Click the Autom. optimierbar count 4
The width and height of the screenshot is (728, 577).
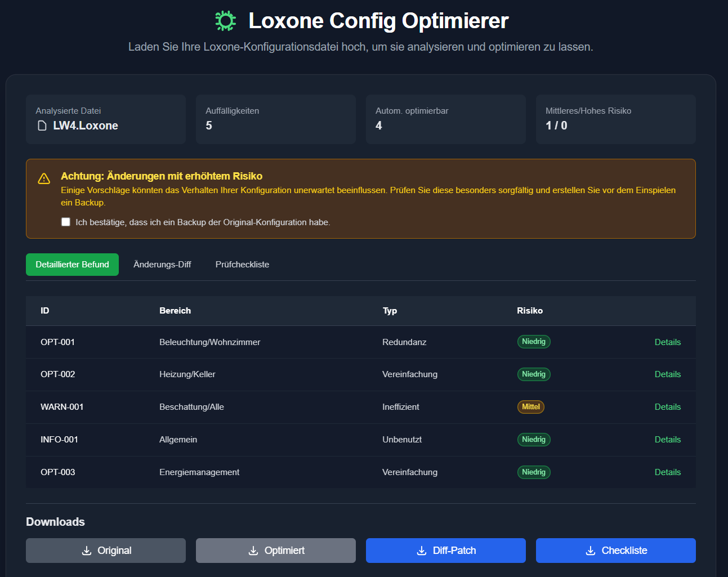(379, 126)
